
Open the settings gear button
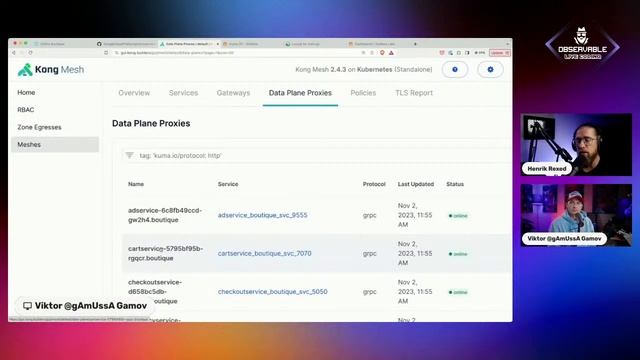[490, 69]
